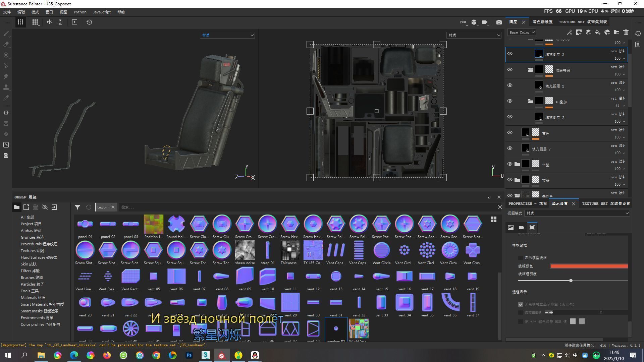Click the camera screenshot icon in viewport toolbar
Screen dimensions: 644x362
click(499, 22)
